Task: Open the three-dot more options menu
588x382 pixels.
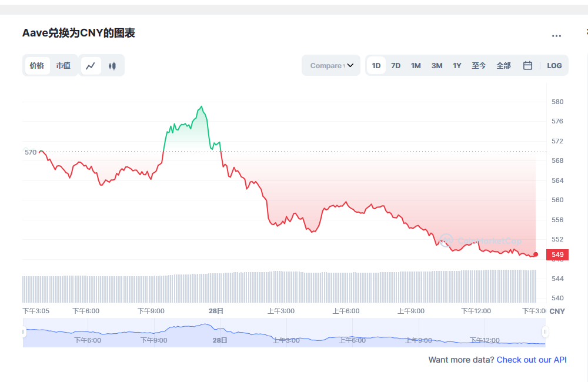Action: (x=556, y=36)
